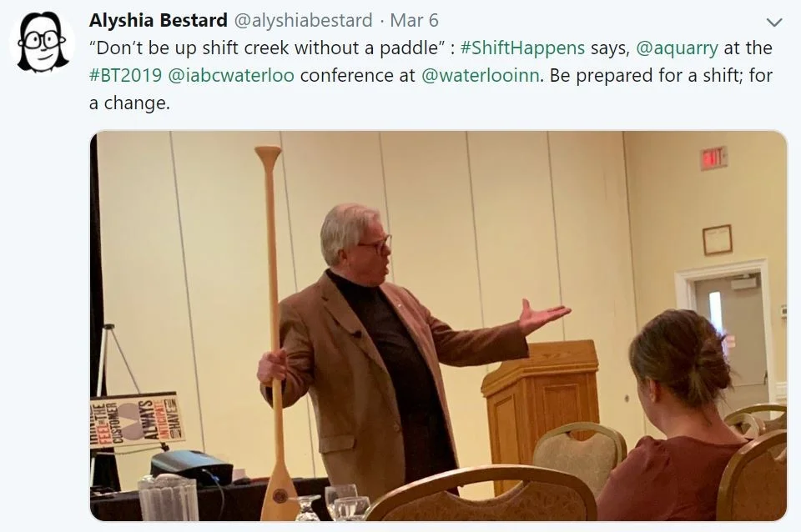Click the water pitcher in the photo
Viewport: 801px width, 532px height.
tap(168, 498)
